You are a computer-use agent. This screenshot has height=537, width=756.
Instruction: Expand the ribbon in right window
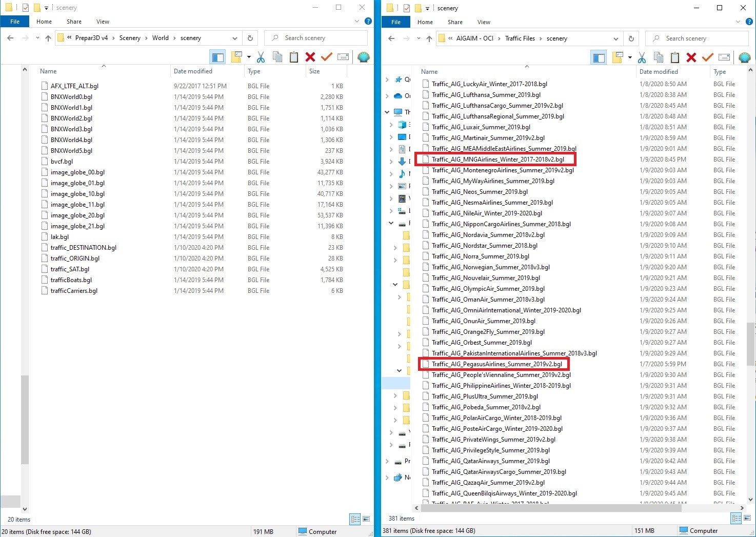point(738,22)
